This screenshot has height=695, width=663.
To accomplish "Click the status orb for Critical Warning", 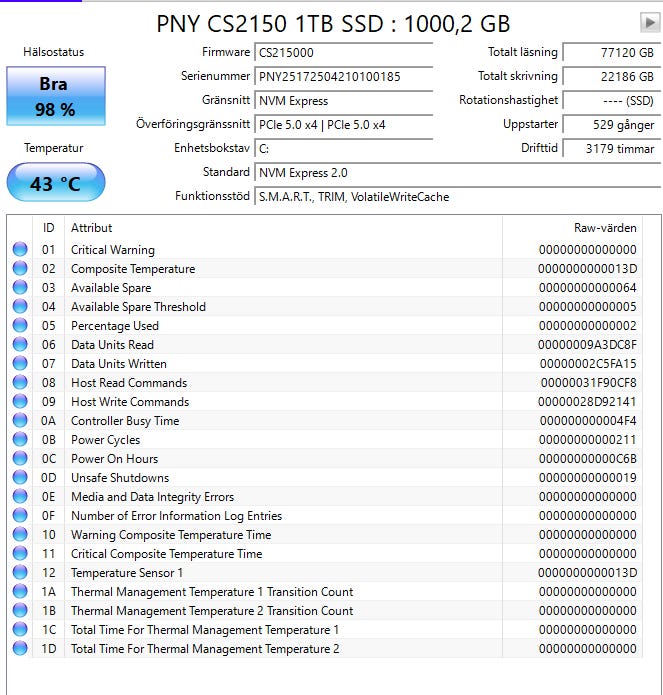I will coord(20,249).
